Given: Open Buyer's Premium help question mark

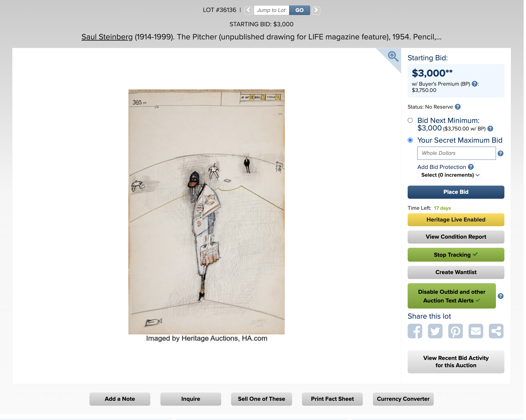Looking at the screenshot, I should [x=474, y=84].
